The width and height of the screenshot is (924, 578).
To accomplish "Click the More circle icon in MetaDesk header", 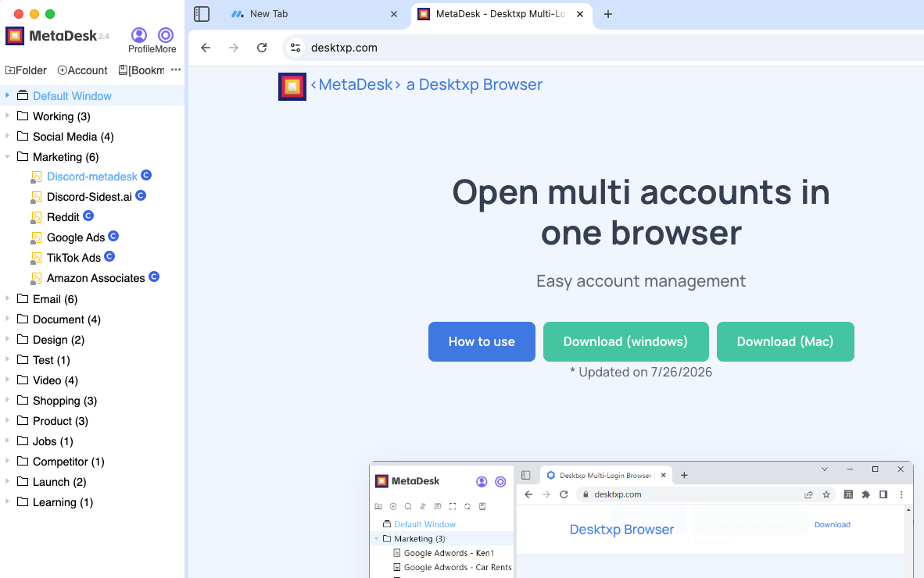I will [167, 35].
